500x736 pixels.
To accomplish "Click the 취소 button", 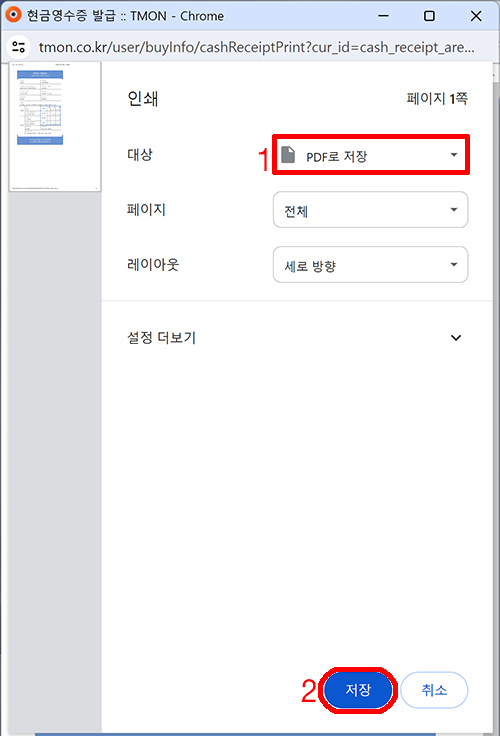I will pos(434,690).
